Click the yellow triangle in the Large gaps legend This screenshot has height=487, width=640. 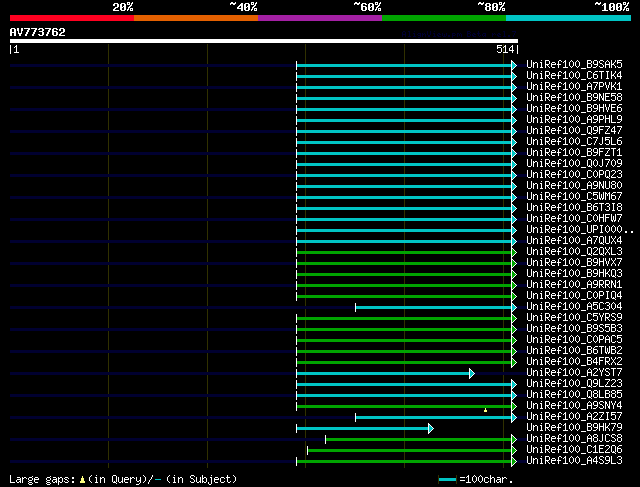82,480
